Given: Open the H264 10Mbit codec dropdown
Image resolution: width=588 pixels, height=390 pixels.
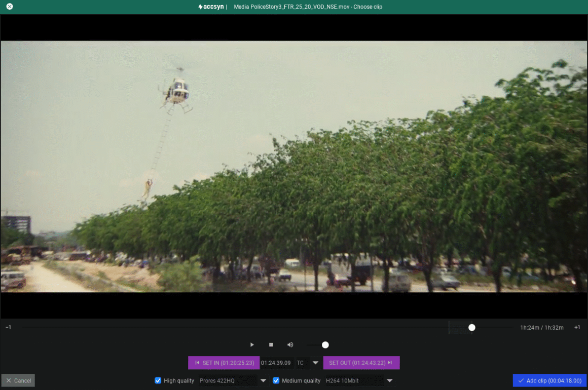Looking at the screenshot, I should [359, 381].
